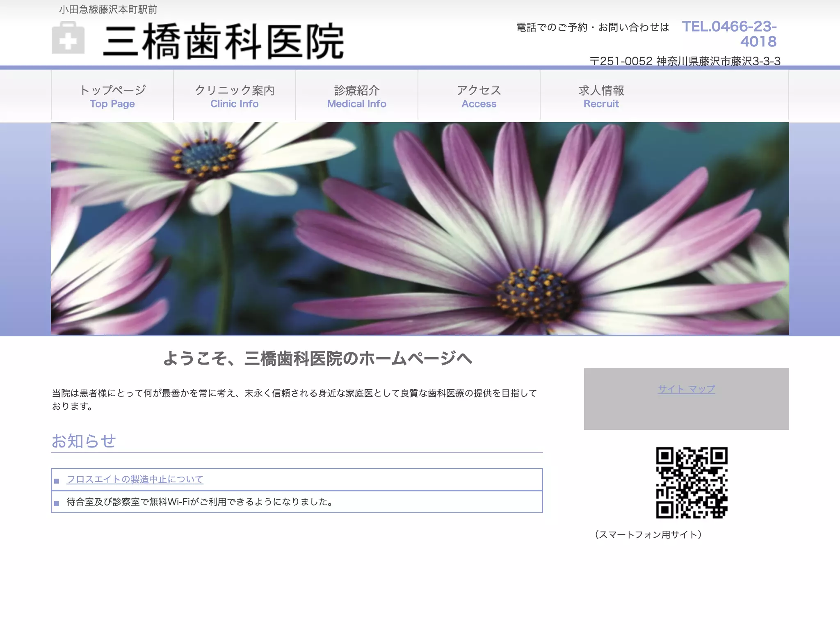Click the free Wi-Fi announcement row
Viewport: 840px width, 630px height.
297,502
